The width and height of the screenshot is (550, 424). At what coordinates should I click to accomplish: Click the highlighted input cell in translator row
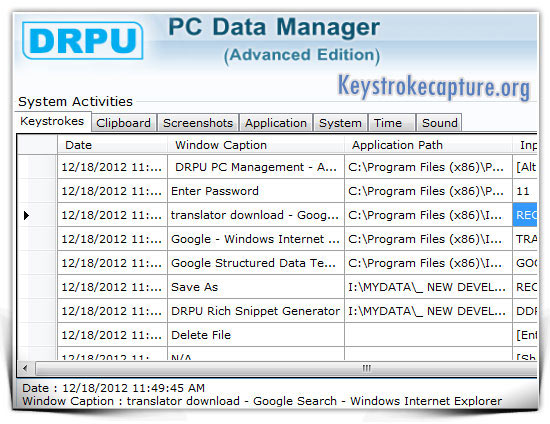tap(525, 215)
